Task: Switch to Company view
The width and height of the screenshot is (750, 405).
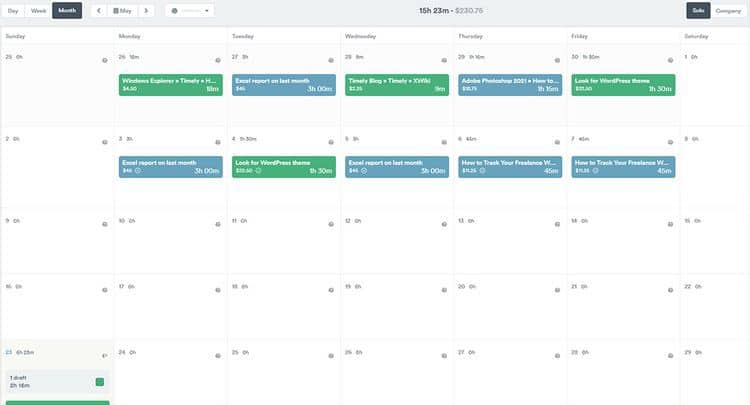Action: coord(728,11)
